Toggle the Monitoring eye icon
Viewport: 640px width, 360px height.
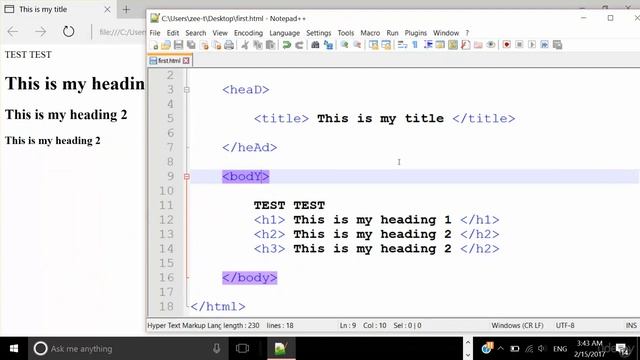click(x=491, y=45)
